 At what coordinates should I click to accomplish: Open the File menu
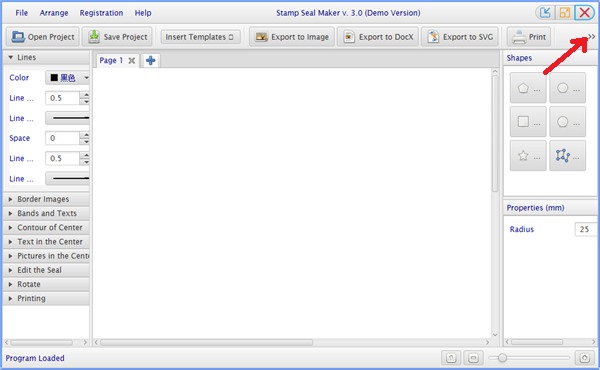point(21,13)
